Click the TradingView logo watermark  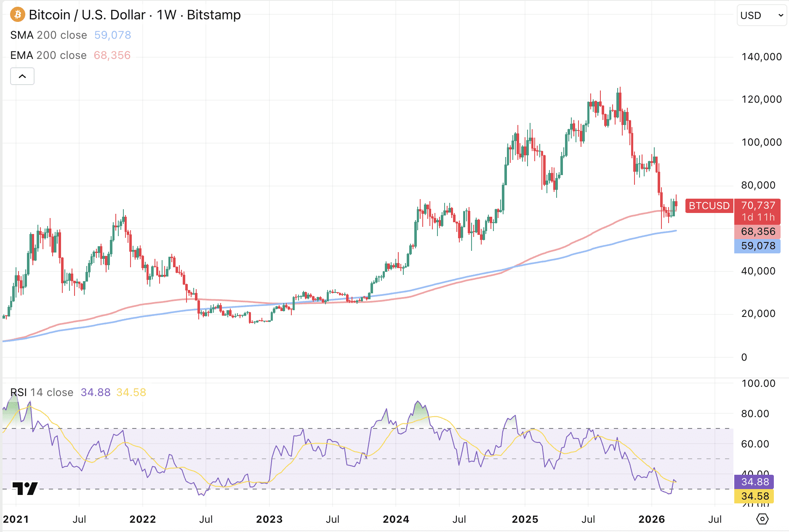point(25,488)
